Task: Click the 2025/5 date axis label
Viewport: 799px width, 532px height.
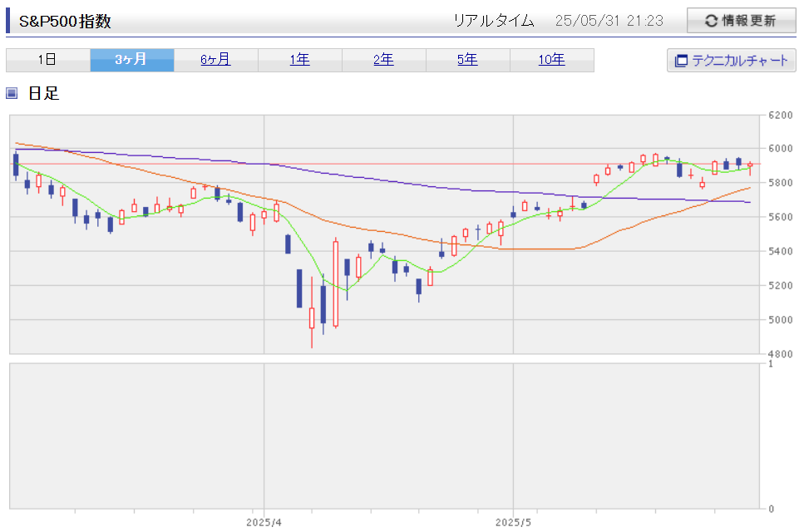Action: 513,523
